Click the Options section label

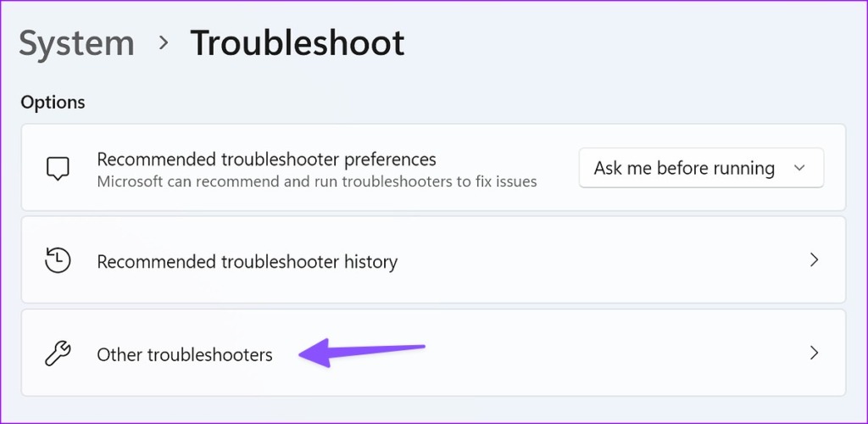[x=53, y=103]
